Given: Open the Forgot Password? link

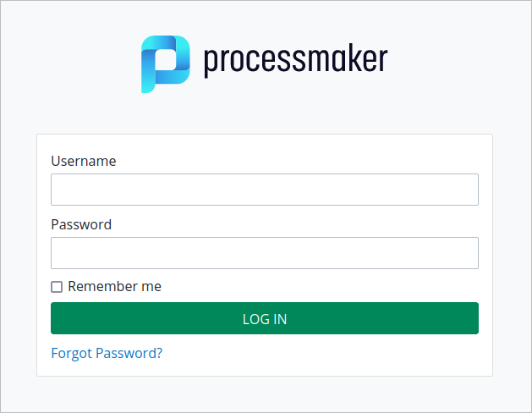Looking at the screenshot, I should [107, 353].
